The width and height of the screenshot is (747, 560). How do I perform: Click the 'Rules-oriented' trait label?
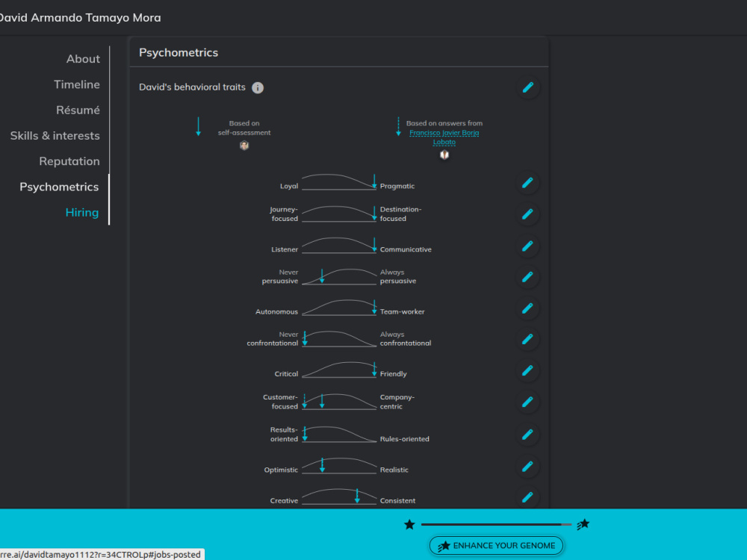pos(404,439)
